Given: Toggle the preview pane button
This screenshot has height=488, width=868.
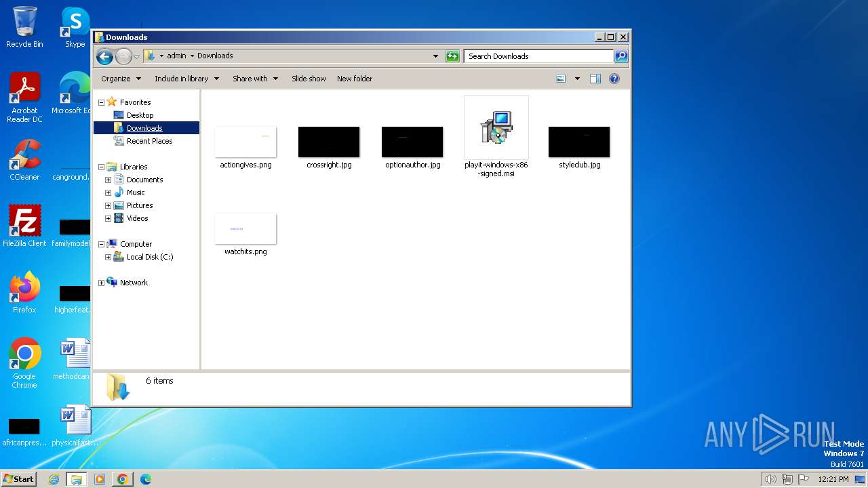Looking at the screenshot, I should 595,79.
